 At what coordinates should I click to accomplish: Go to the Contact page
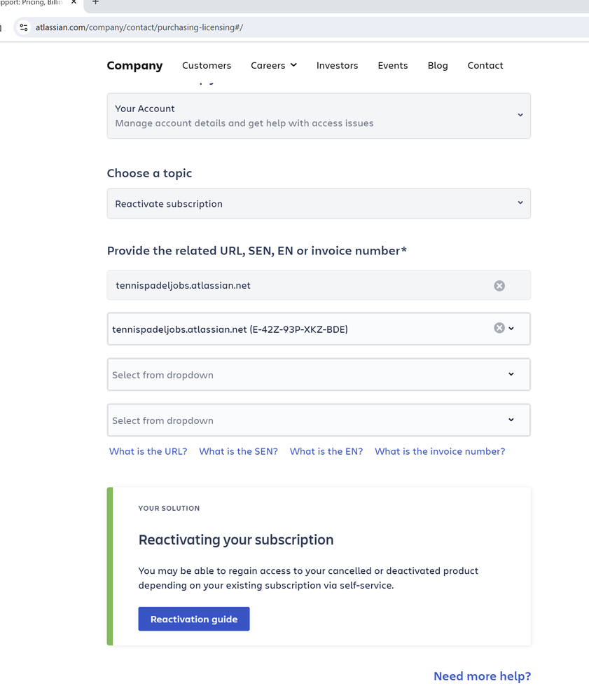485,65
